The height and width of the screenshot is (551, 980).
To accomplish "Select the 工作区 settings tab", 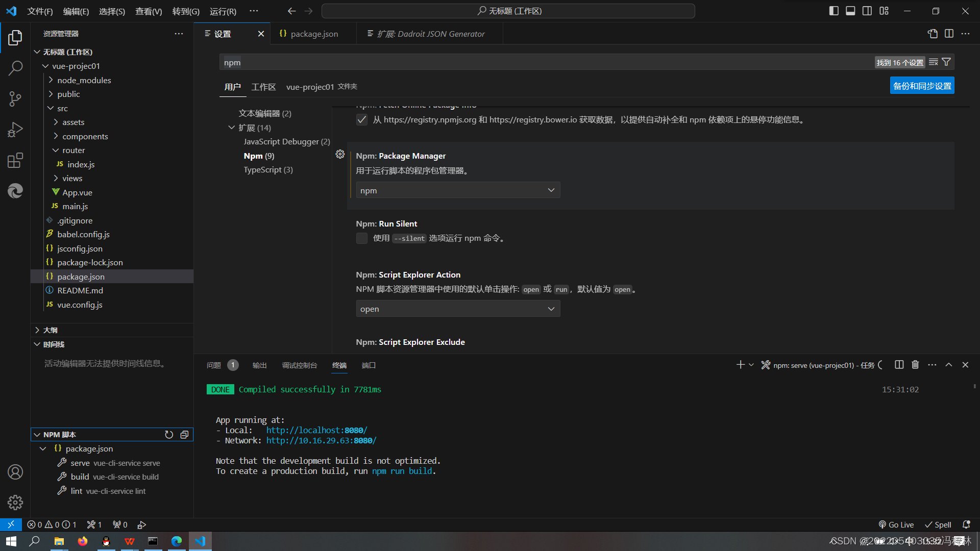I will [263, 87].
